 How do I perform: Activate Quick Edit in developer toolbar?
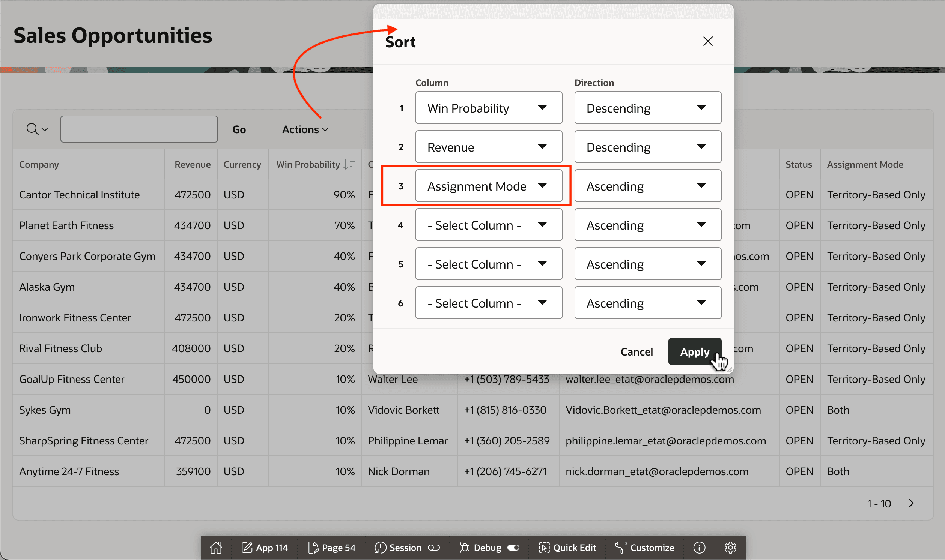(567, 548)
